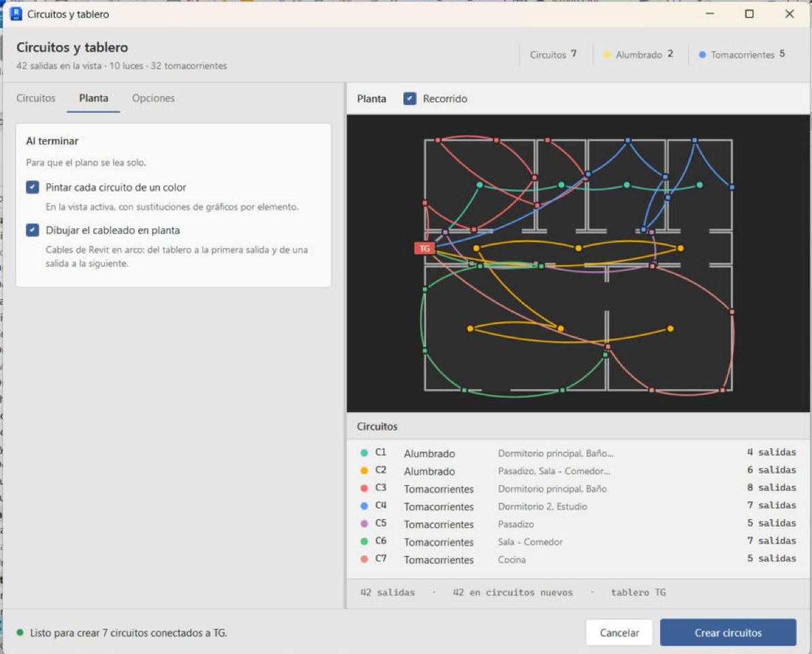Close the dialog with the X button
Viewport: 812px width, 654px height.
pyautogui.click(x=790, y=14)
